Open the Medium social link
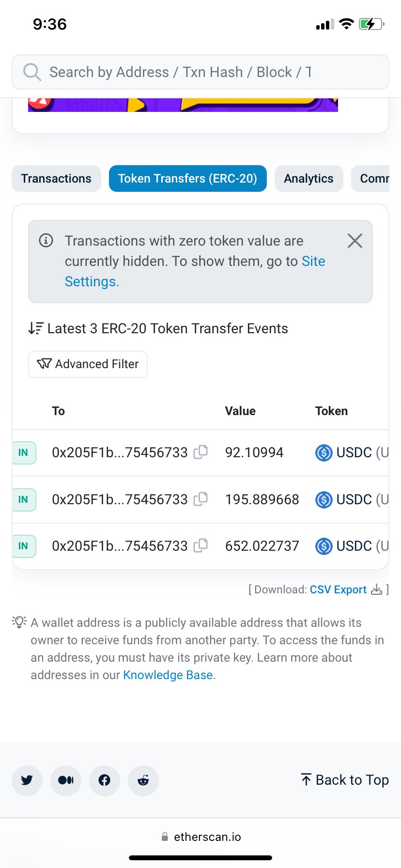Viewport: 401px width, 868px height. 66,780
